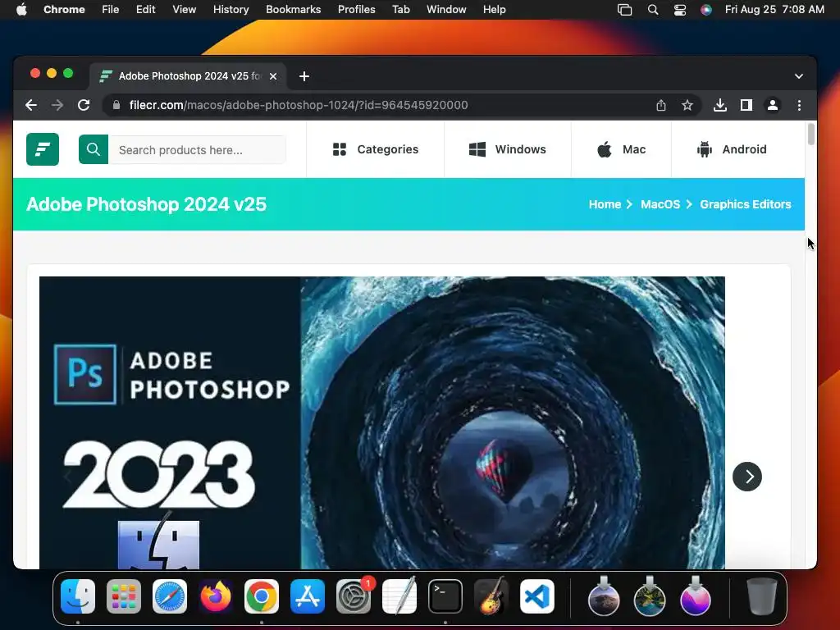The image size is (840, 630).
Task: Open the Edit menu
Action: 146,9
